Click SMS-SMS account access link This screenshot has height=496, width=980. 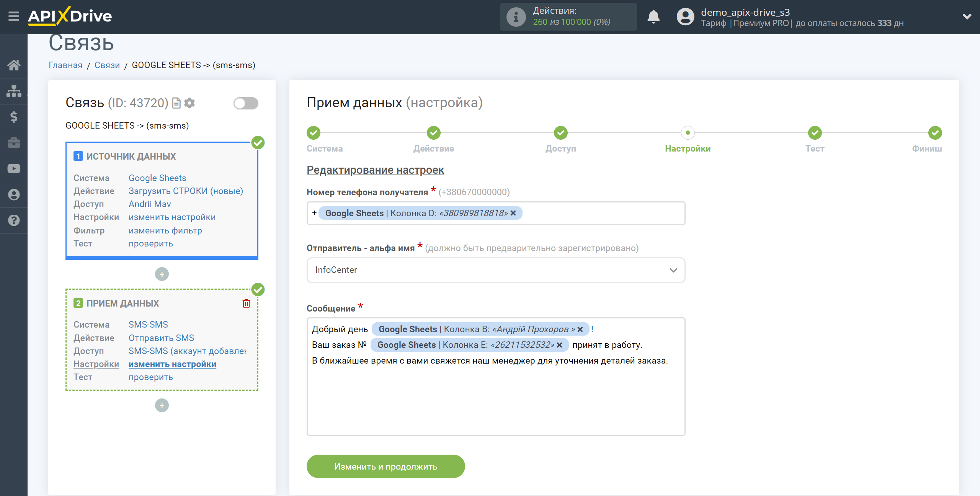coord(187,351)
